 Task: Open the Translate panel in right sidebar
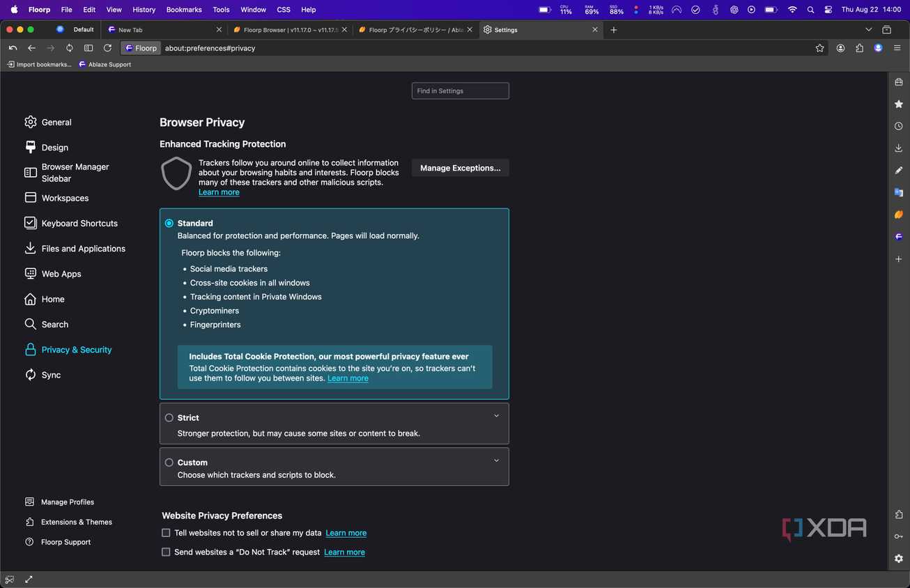[x=899, y=192]
